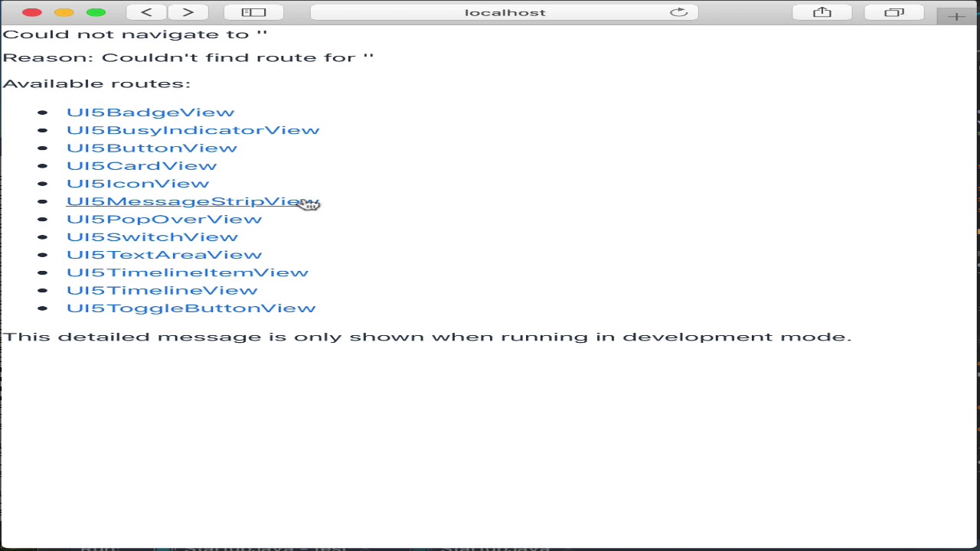Screen dimensions: 980x551
Task: Show all tabs overview icon
Action: point(893,12)
